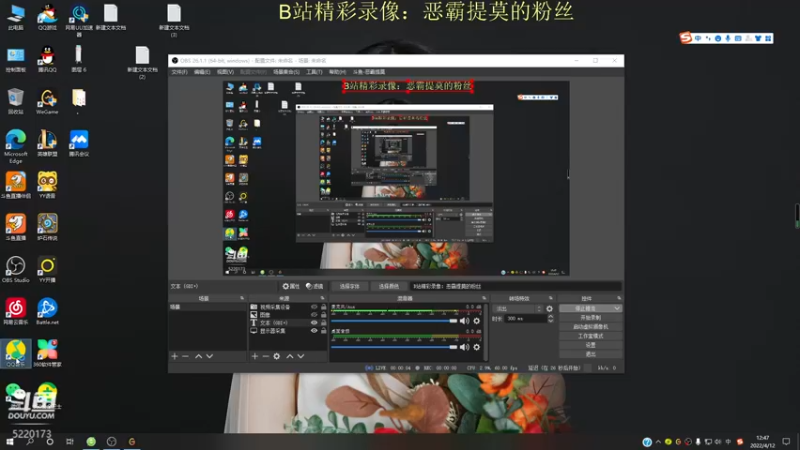Open WeGame desktop shortcut
The width and height of the screenshot is (800, 450).
[x=47, y=102]
